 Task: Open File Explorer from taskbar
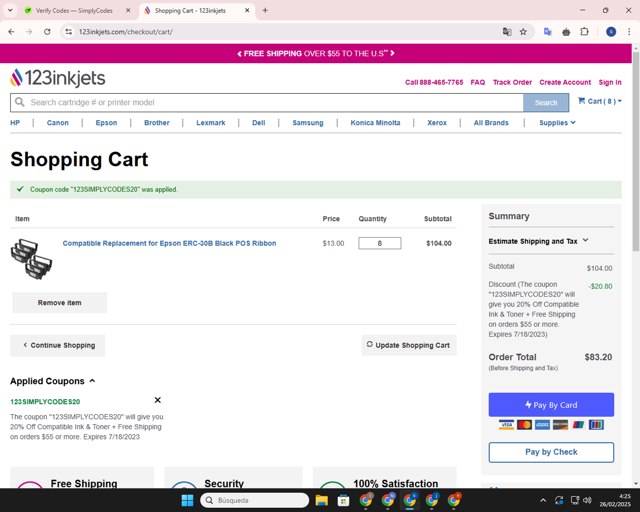coord(322,500)
